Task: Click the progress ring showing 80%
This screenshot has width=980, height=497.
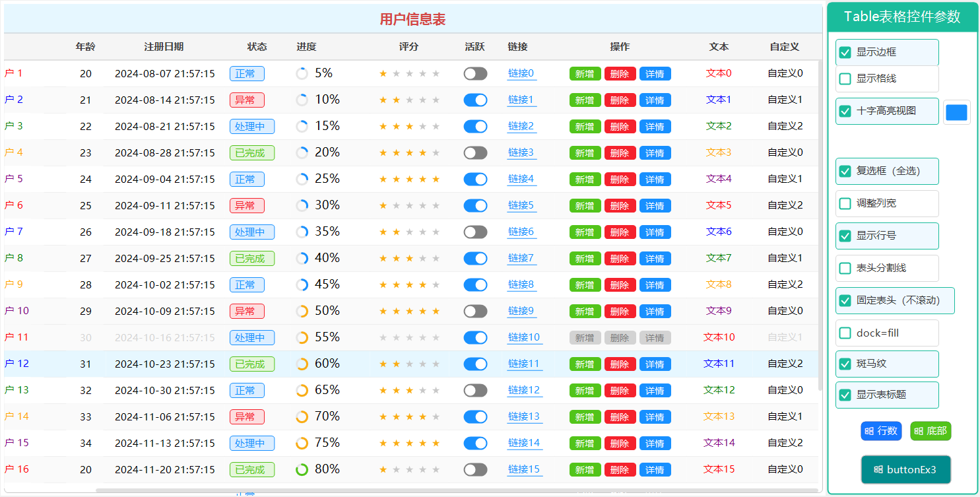Action: pyautogui.click(x=302, y=469)
